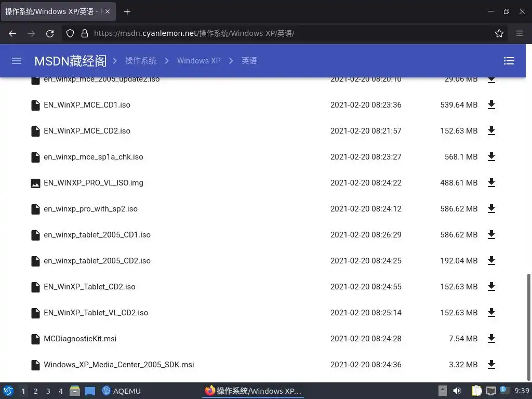Open EN_WinXP_MCE_CD1.iso file entry
The image size is (532, 399).
87,105
